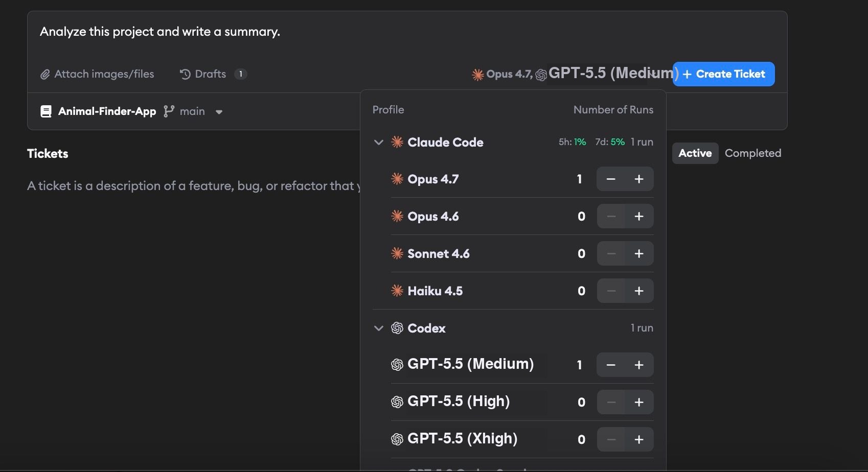Image resolution: width=868 pixels, height=472 pixels.
Task: Click the Opus 4.6 row starburst icon
Action: (x=397, y=216)
